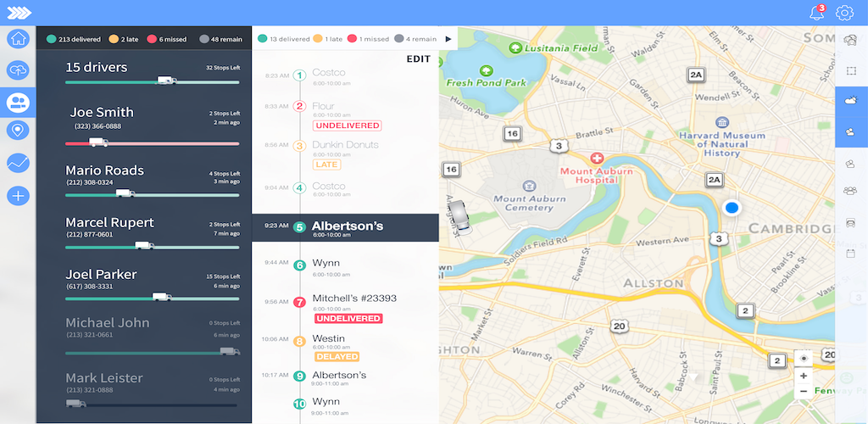Screen dimensions: 868x424
Task: Select driver Mario Roads
Action: [x=153, y=180]
